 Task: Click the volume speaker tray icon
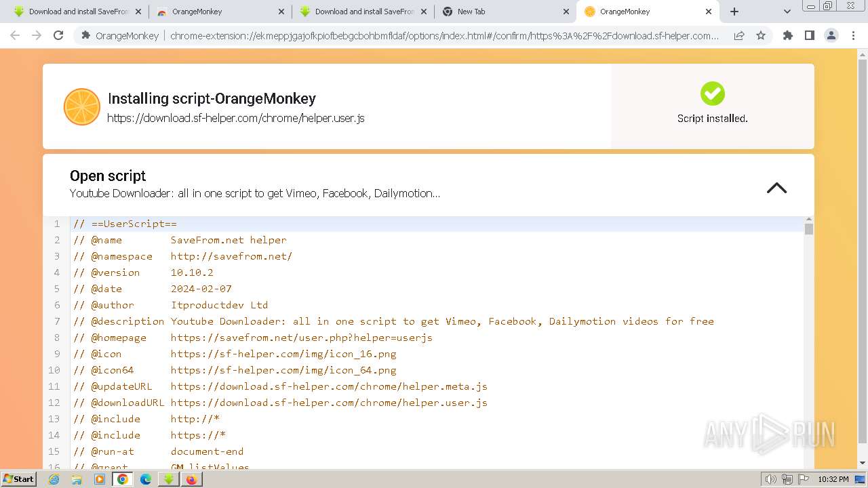pos(771,479)
